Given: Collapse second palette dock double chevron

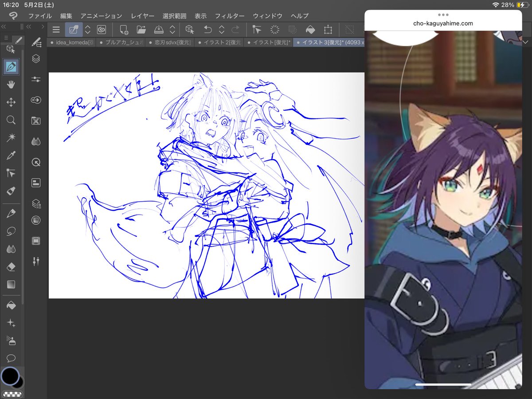Looking at the screenshot, I should (29, 27).
